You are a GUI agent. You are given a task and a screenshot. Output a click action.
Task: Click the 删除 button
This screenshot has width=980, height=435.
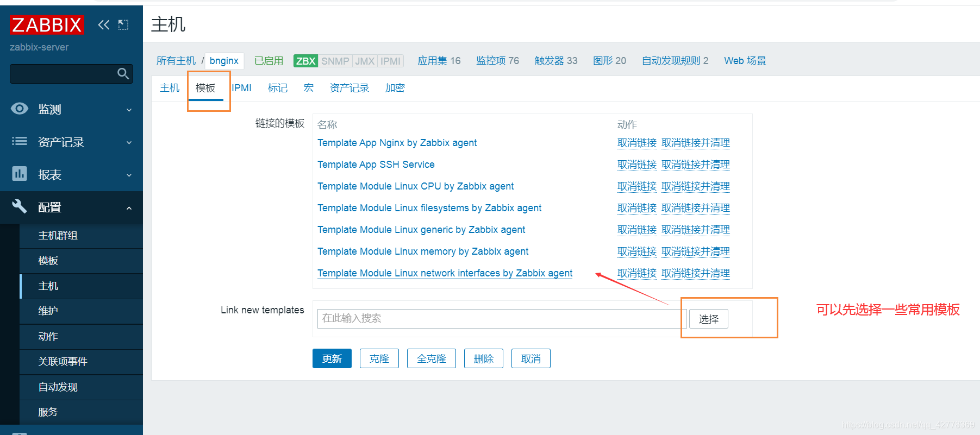(484, 358)
